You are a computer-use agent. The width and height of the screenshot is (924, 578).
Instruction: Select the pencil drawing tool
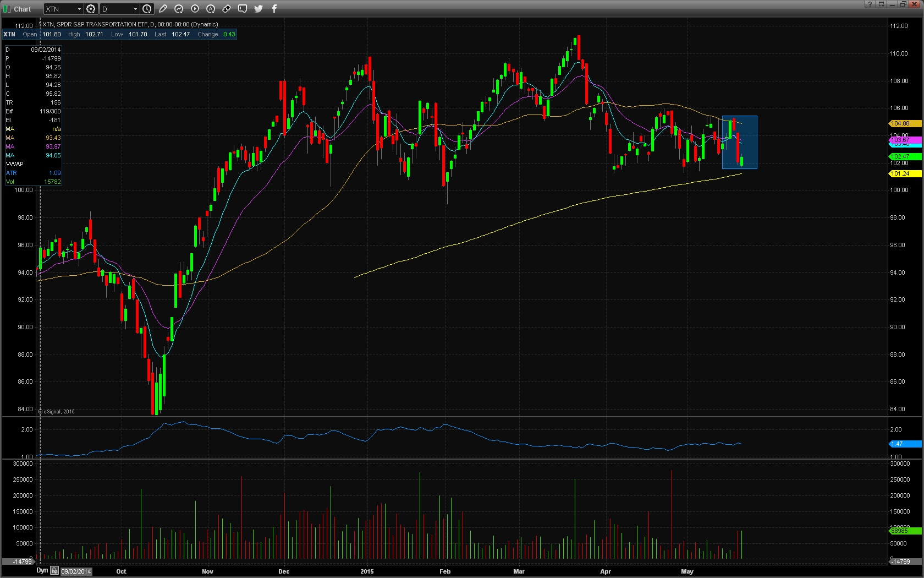tap(163, 9)
